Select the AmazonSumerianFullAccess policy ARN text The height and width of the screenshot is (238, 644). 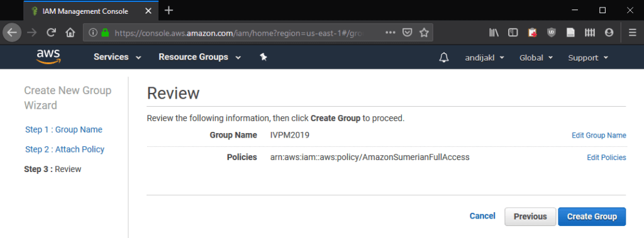(370, 157)
